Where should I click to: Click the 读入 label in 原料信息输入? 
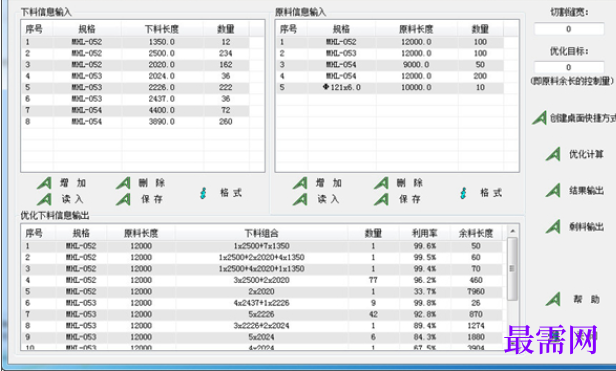point(328,199)
